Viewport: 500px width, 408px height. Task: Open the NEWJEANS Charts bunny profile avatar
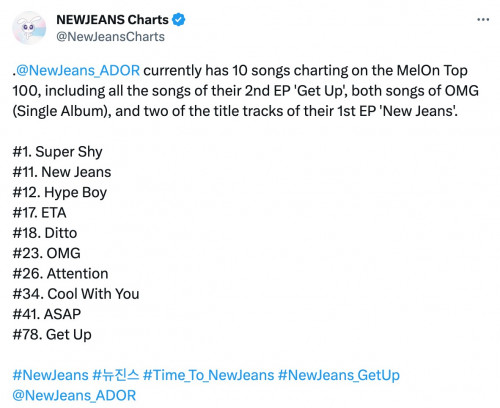29,28
